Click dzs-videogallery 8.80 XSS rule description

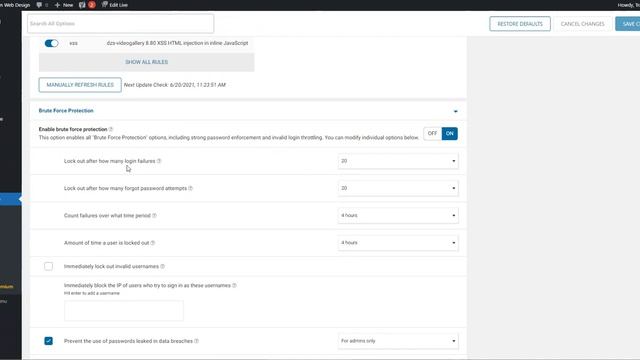tap(177, 43)
